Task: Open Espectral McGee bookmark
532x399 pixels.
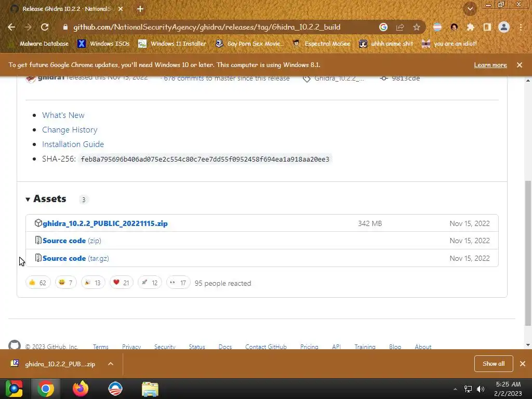Action: [x=322, y=44]
